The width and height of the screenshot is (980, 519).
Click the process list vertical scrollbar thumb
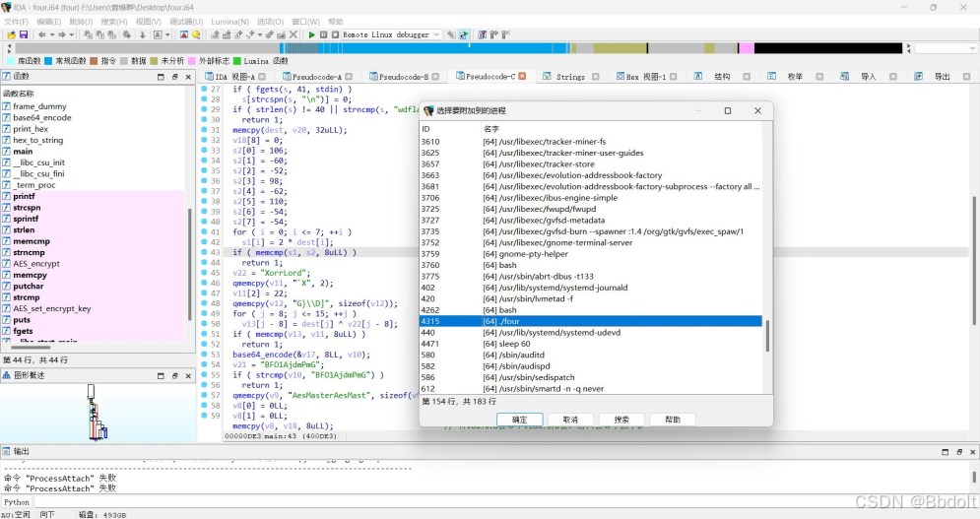[767, 336]
